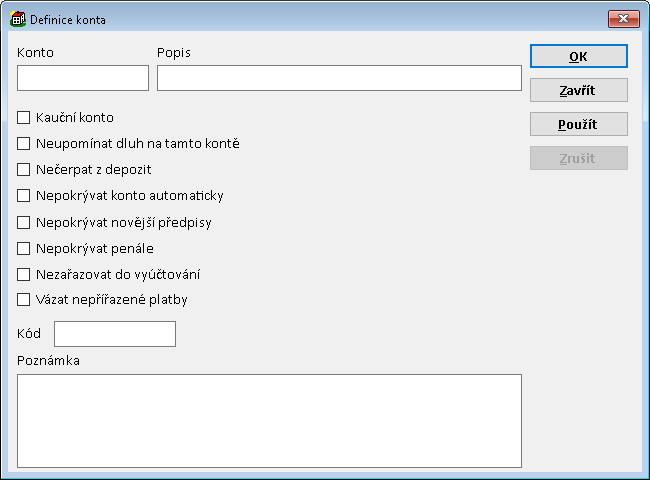Place cursor in the Poznámka text area
The width and height of the screenshot is (650, 480).
[269, 420]
